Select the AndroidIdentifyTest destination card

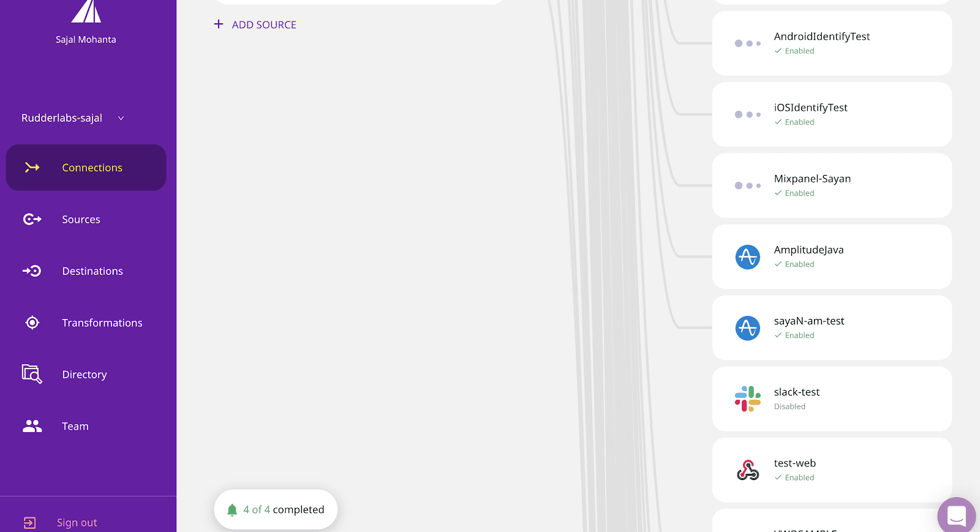(x=831, y=43)
